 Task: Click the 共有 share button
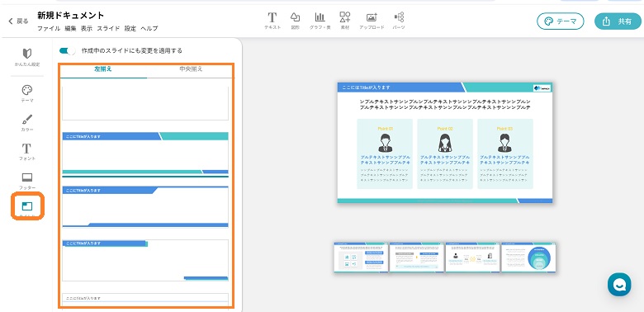click(x=618, y=21)
